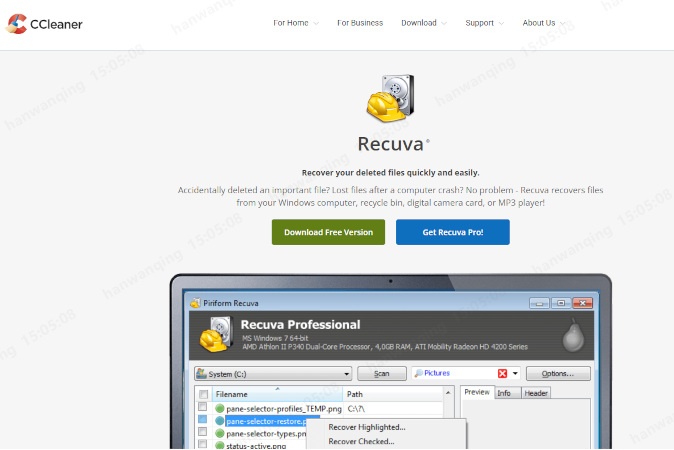The height and width of the screenshot is (450, 674).
Task: Click green status dot for pane-selector-profiles_TEMP.png
Action: point(220,408)
